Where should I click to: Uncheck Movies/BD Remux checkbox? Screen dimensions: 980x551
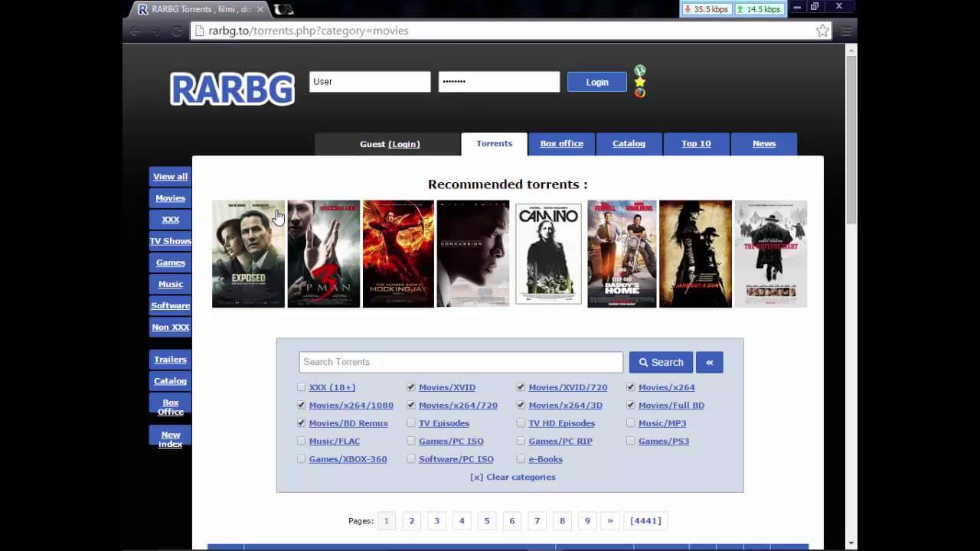[301, 423]
